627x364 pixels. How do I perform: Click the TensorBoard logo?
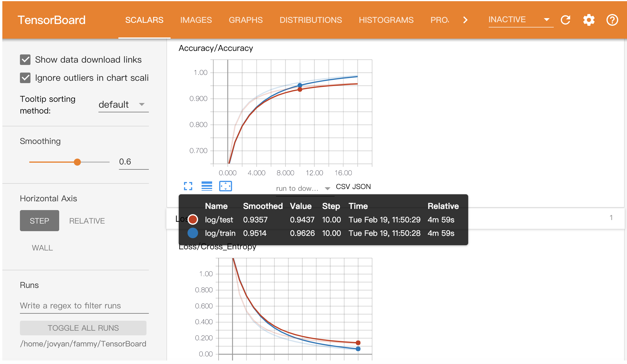(52, 20)
